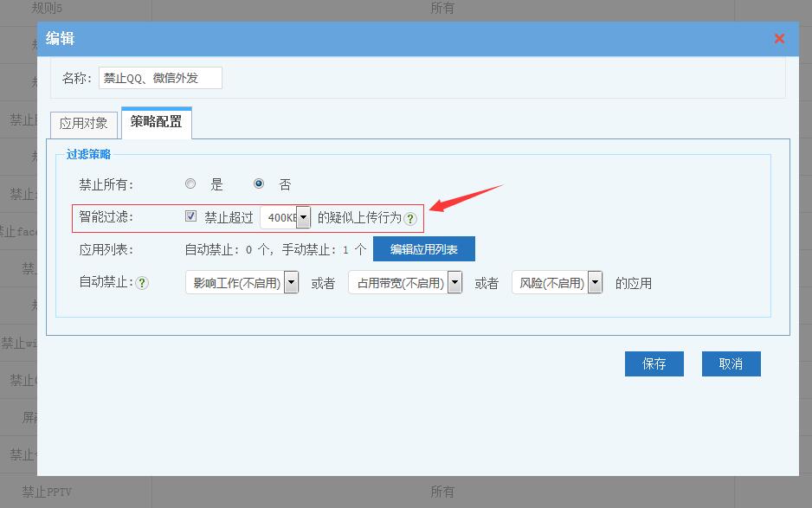The height and width of the screenshot is (508, 812).
Task: Select the 是 radio for 禁止所有
Action: 190,183
